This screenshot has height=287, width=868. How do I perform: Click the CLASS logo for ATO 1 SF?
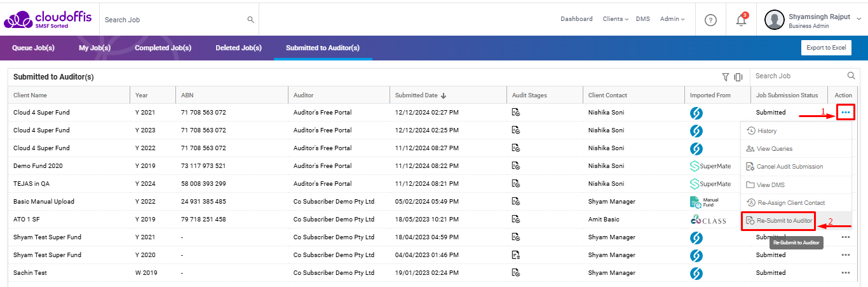point(708,220)
